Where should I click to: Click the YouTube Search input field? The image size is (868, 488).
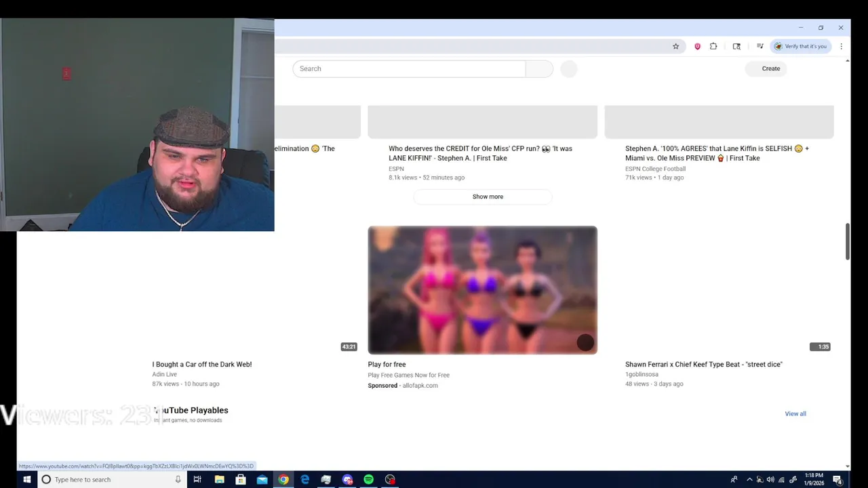(x=409, y=68)
